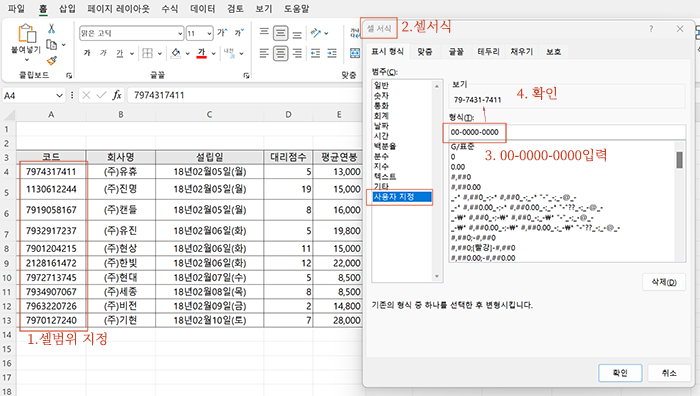Switch to the 페이지 레이아웃 ribbon tab
The height and width of the screenshot is (396, 700).
[118, 8]
